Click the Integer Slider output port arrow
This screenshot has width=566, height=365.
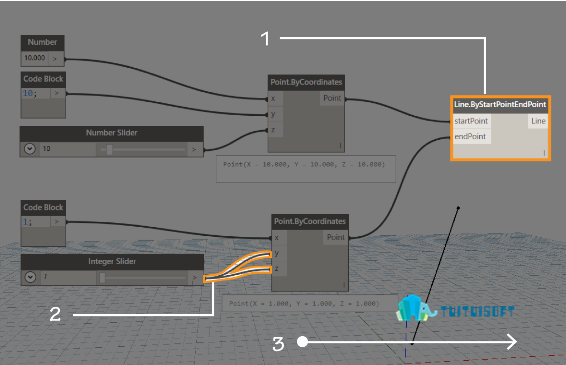195,277
